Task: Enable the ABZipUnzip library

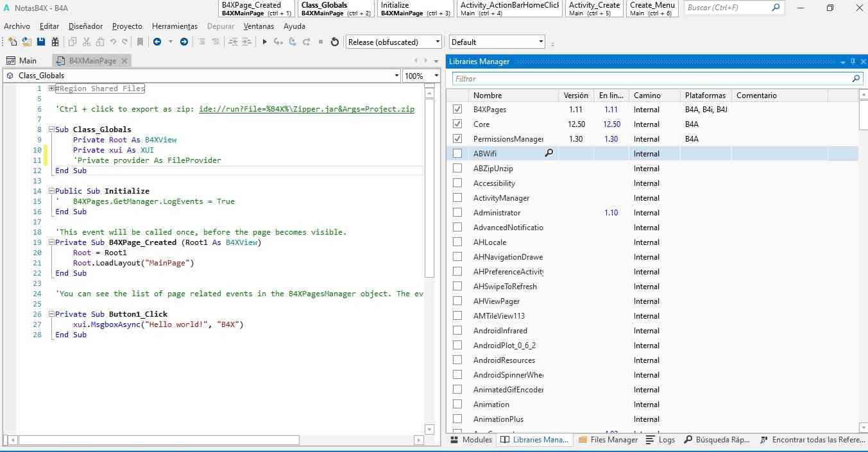Action: [457, 168]
